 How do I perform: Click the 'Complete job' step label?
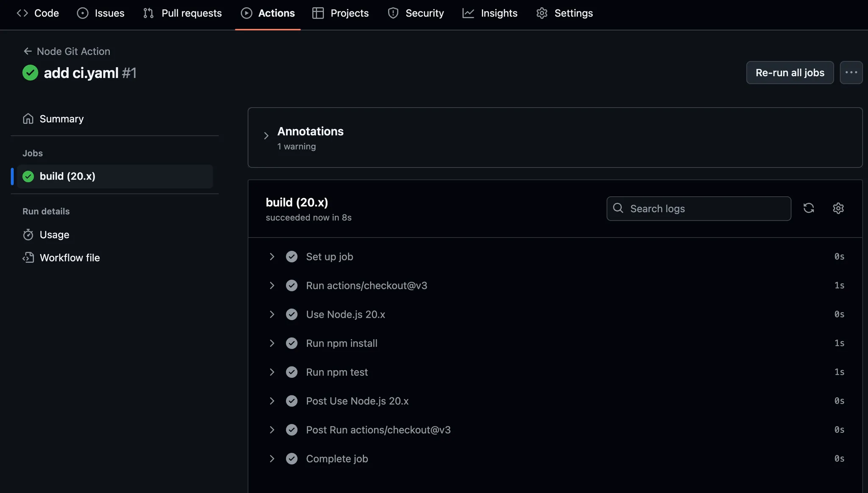click(337, 459)
